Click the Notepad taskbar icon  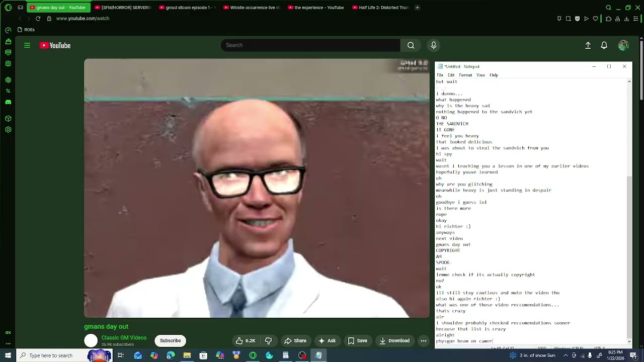(318, 355)
